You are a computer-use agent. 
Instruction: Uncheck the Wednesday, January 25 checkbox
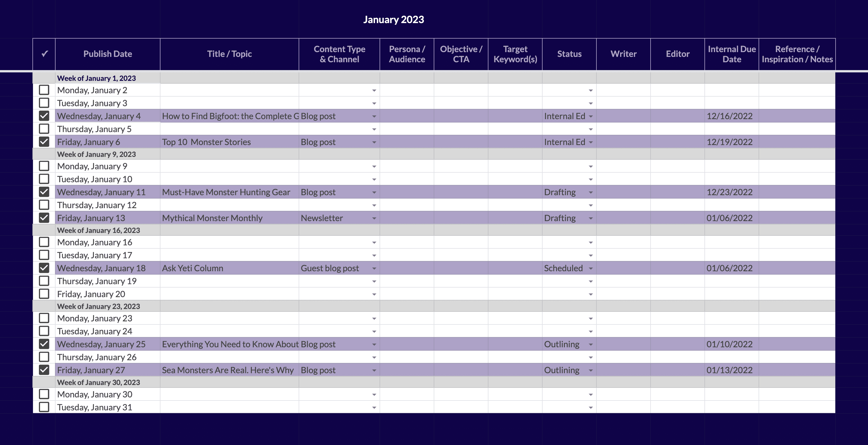tap(44, 344)
